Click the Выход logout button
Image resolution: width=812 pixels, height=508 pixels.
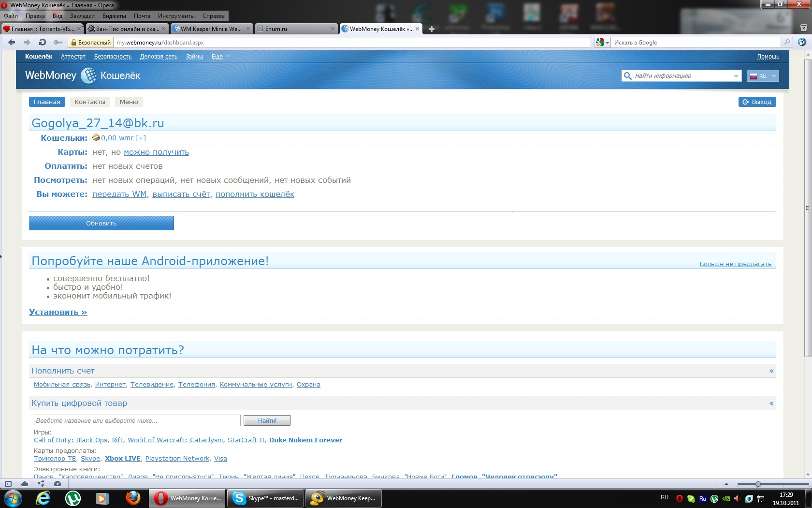tap(757, 102)
